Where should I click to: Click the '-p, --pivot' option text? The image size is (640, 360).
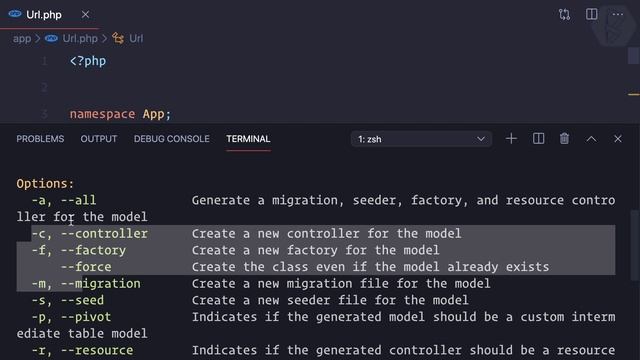pos(71,317)
